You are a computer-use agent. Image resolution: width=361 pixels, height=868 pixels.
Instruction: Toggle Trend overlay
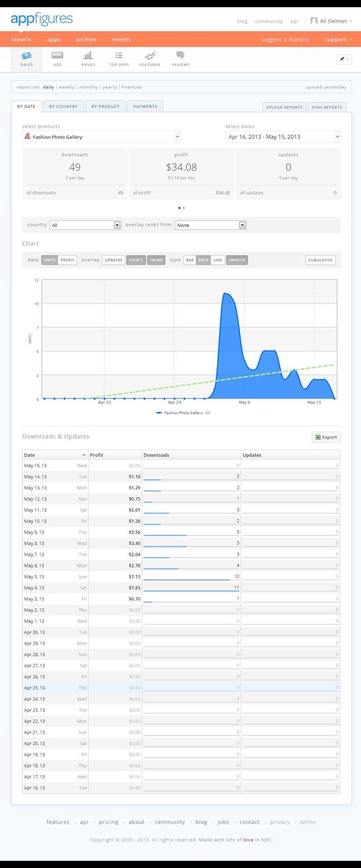click(x=156, y=260)
